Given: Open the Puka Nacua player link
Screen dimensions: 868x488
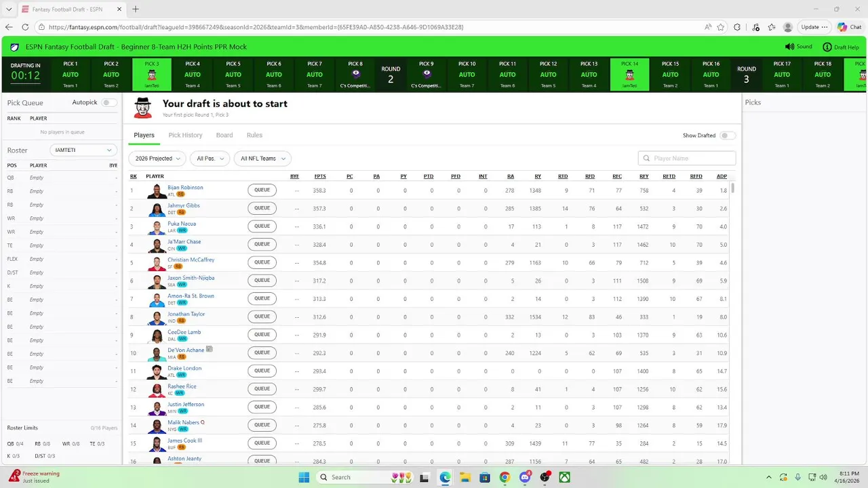Looking at the screenshot, I should tap(182, 223).
